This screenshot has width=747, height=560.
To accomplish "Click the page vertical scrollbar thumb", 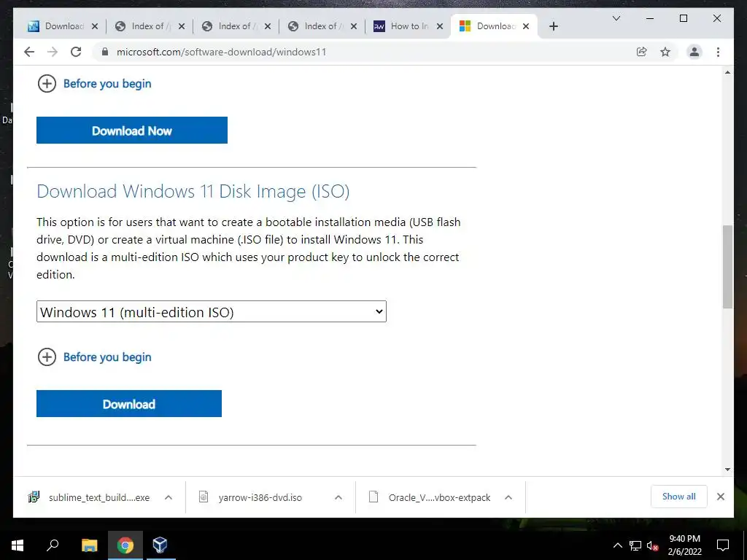I will pos(727,267).
